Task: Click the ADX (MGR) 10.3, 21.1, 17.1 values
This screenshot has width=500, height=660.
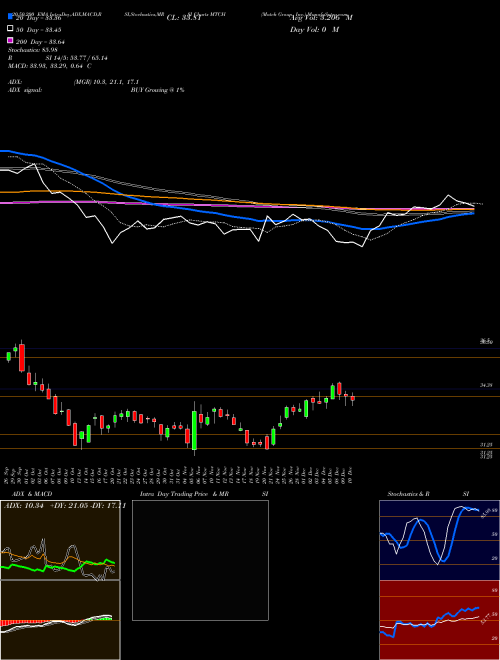Action: [x=106, y=82]
